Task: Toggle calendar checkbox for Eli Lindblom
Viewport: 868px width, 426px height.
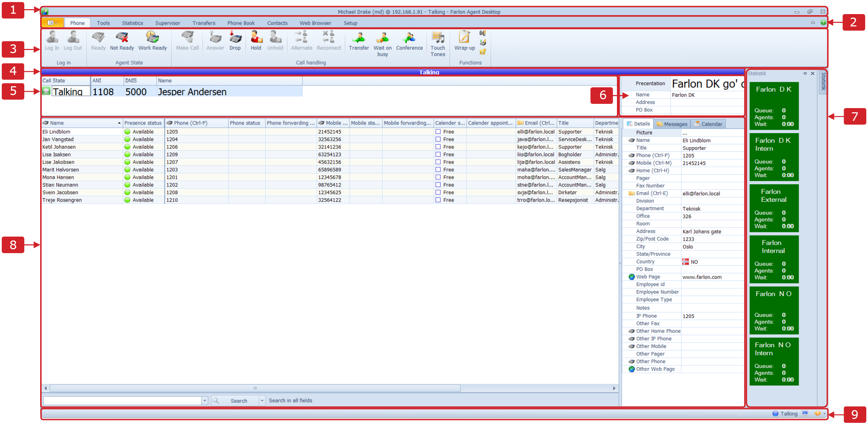Action: click(x=438, y=132)
